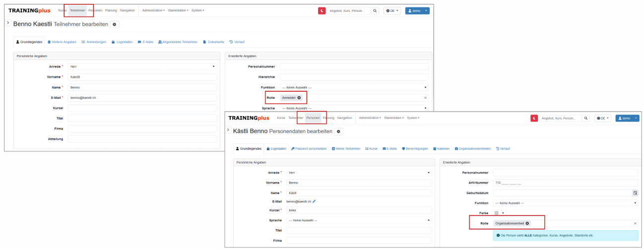Click Kürzel field containing beka
The height and width of the screenshot is (249, 644).
tap(359, 210)
